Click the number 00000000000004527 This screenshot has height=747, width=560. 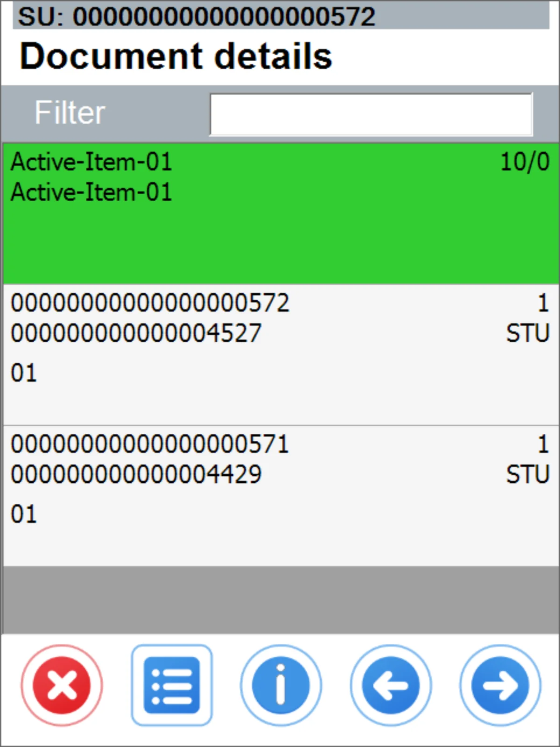click(x=136, y=333)
